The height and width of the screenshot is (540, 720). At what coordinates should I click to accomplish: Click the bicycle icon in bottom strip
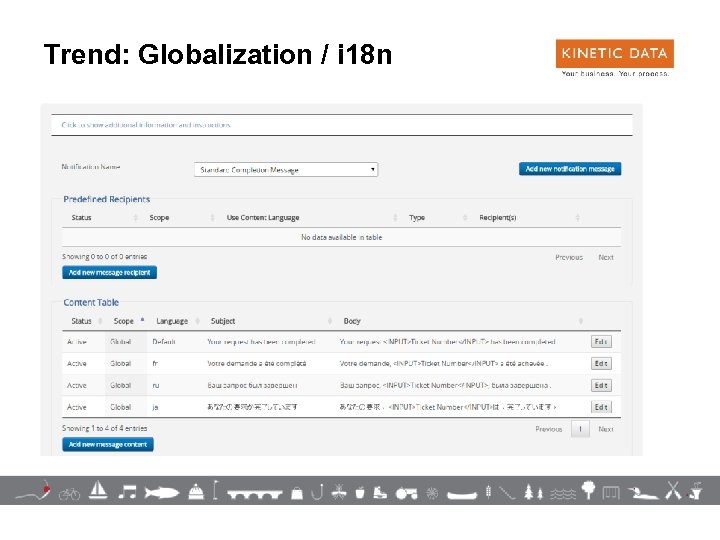(x=69, y=493)
